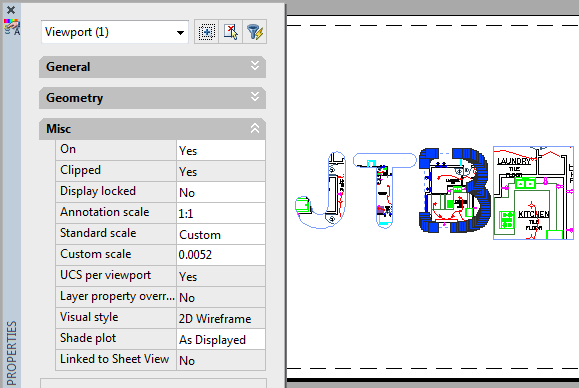The width and height of the screenshot is (579, 388).
Task: Select UCS per viewport value Yes
Action: [x=221, y=276]
